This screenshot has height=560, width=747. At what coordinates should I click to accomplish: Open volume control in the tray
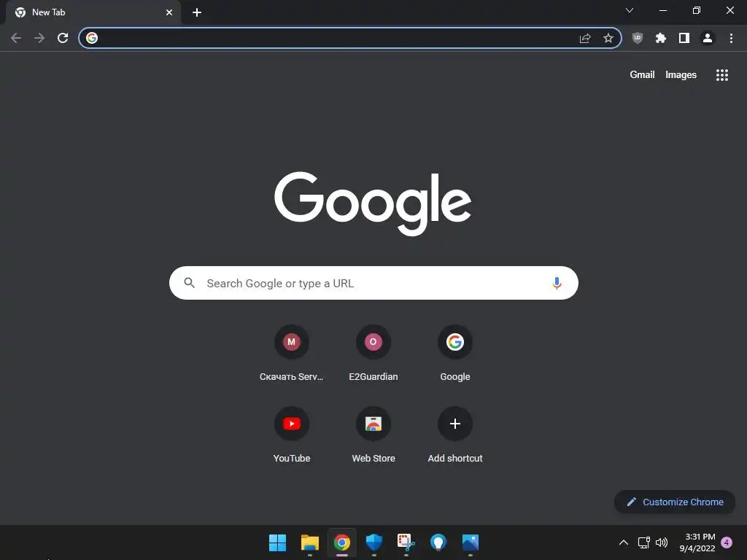click(x=662, y=542)
